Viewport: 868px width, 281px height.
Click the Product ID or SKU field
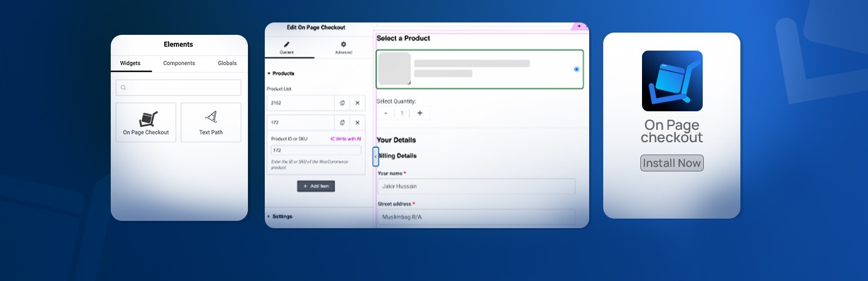point(316,151)
